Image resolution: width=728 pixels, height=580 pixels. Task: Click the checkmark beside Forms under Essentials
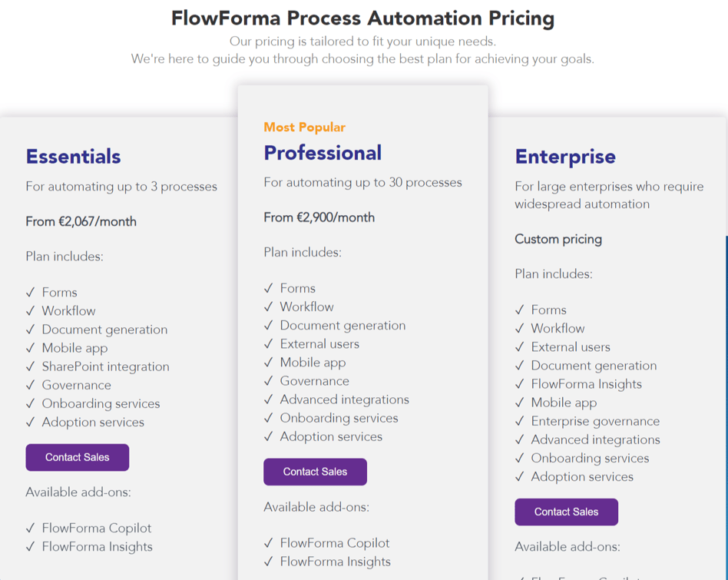[30, 292]
